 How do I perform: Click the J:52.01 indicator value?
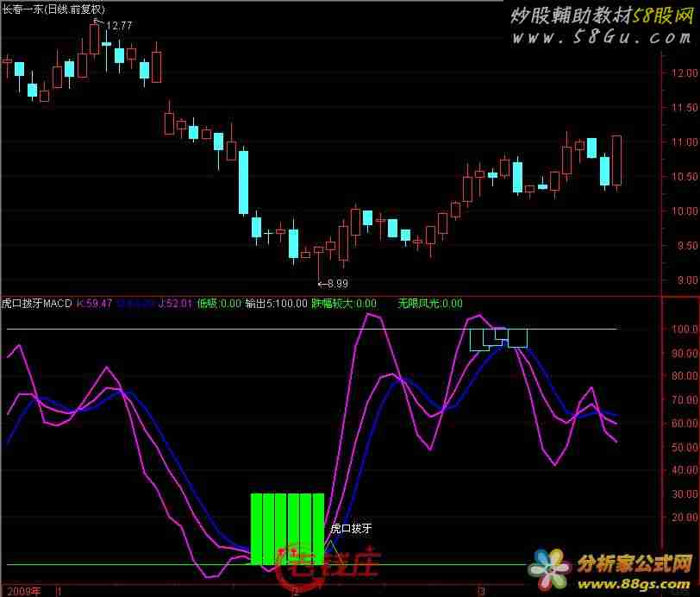pos(175,304)
